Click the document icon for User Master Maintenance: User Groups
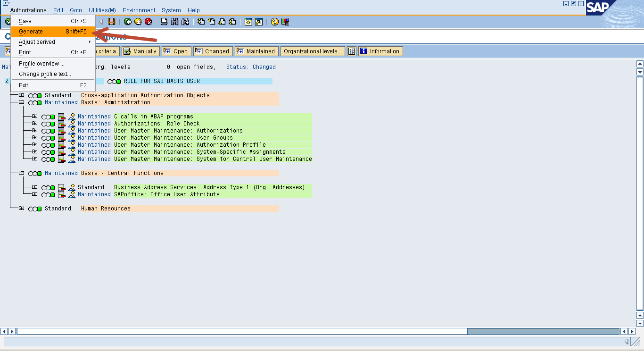 (61, 138)
